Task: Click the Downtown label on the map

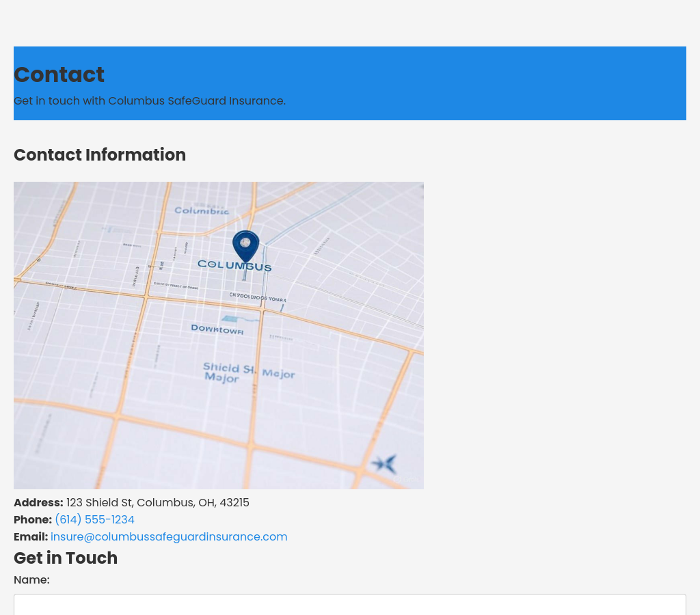Action: click(x=217, y=329)
